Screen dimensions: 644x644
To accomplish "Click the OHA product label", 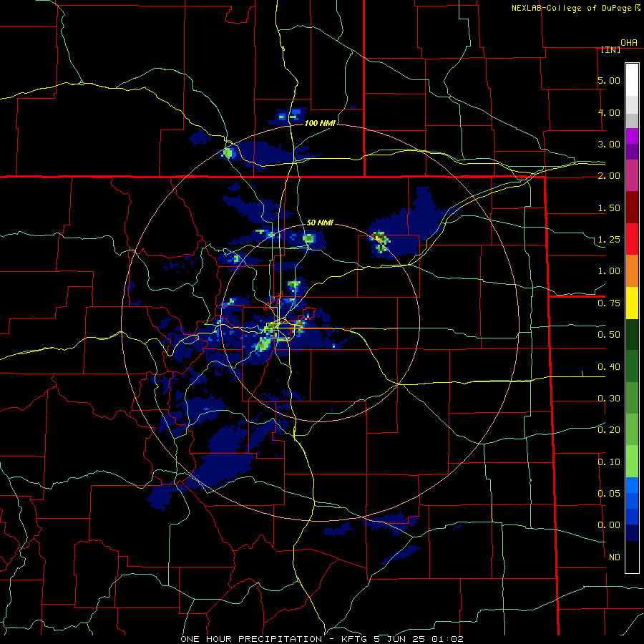I will point(629,42).
